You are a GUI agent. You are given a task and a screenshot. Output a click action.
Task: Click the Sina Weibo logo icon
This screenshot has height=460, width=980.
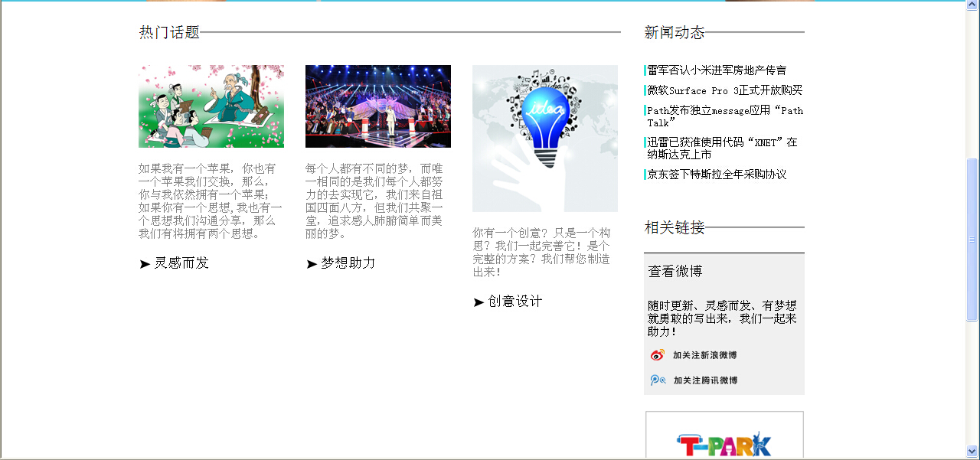click(657, 355)
